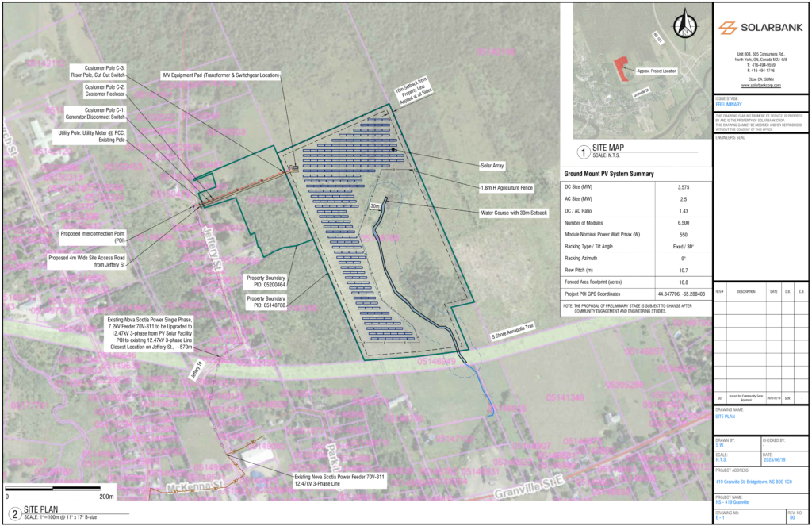Click the MV equipment pad symbol on the plan
Screen dimensions: 812x526
click(x=294, y=168)
